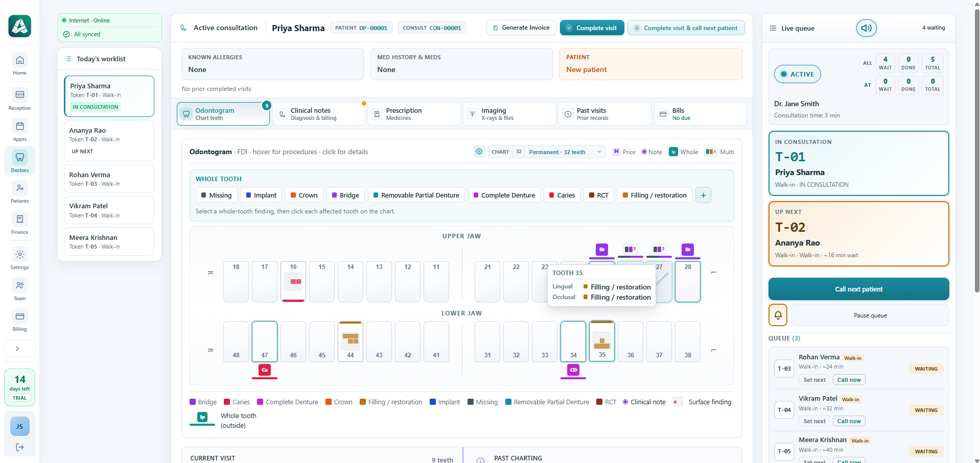The height and width of the screenshot is (463, 980).
Task: Click the caries marker below tooth 47
Action: 265,370
